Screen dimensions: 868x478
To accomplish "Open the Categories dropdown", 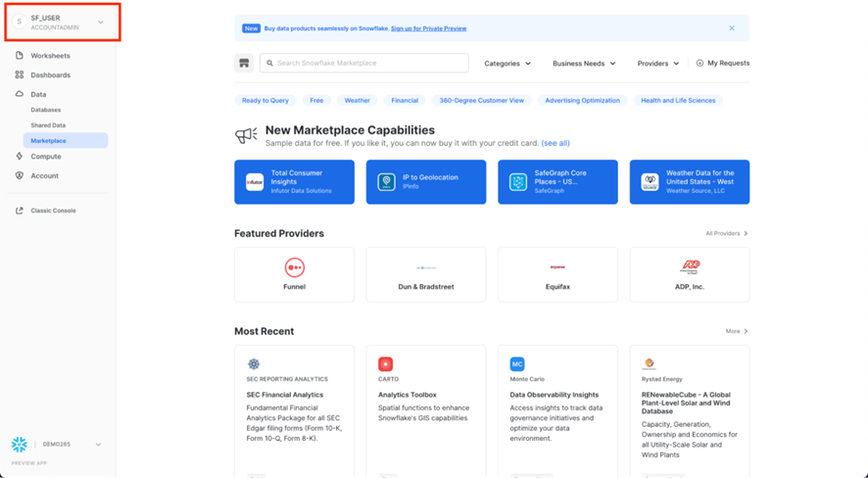I will (507, 64).
